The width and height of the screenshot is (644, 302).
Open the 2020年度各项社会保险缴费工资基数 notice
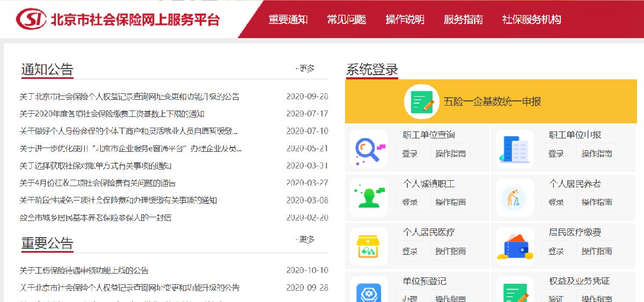[112, 114]
